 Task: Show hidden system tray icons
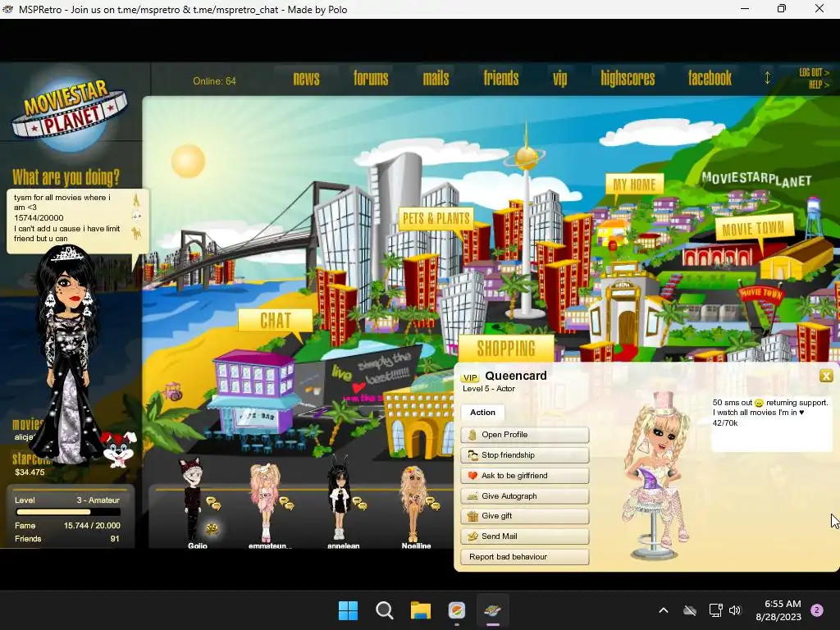[663, 610]
